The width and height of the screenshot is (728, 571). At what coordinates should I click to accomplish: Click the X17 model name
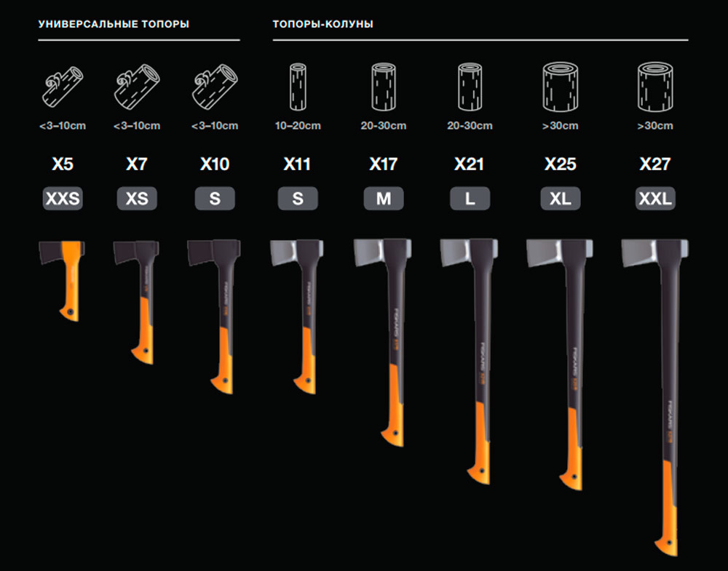pyautogui.click(x=384, y=164)
